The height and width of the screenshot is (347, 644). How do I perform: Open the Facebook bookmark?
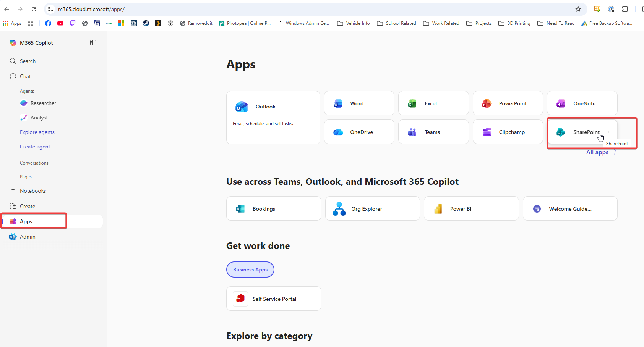[x=48, y=23]
